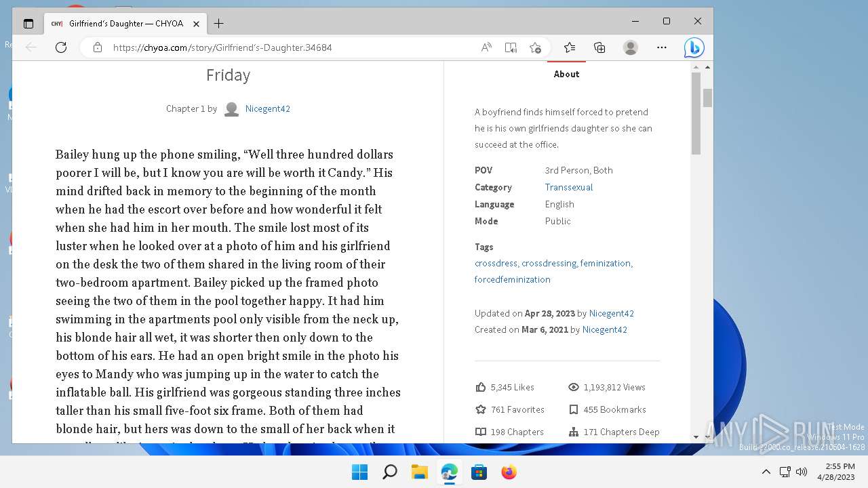Click the book Chapters icon
The width and height of the screenshot is (868, 488).
point(481,432)
